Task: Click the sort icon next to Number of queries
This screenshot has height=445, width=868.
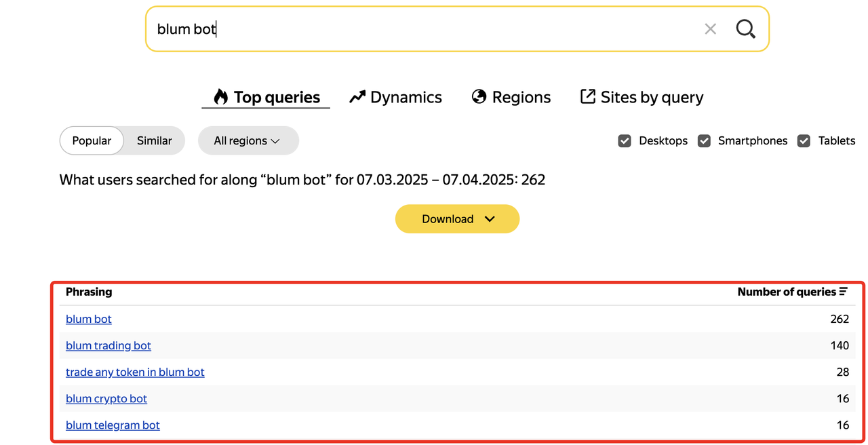Action: click(x=844, y=292)
